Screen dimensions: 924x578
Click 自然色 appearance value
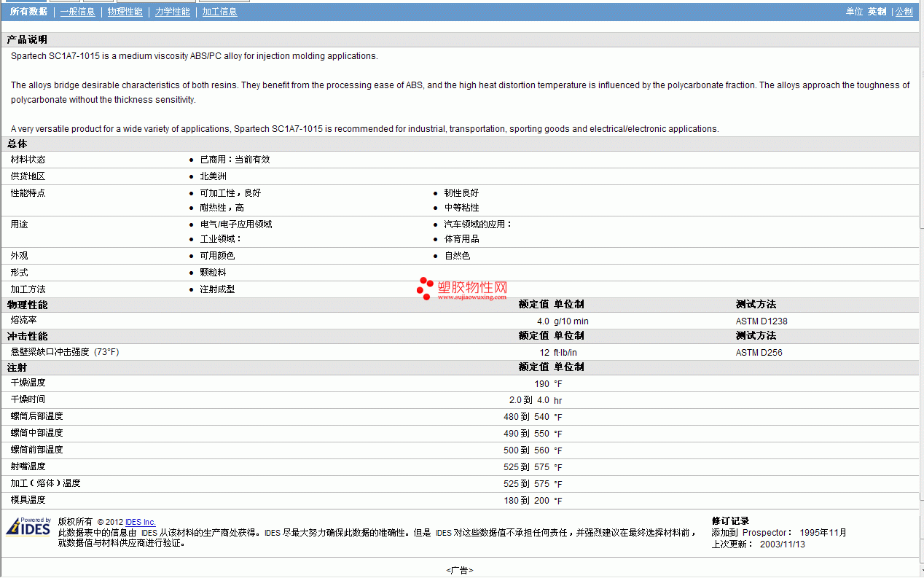point(457,255)
